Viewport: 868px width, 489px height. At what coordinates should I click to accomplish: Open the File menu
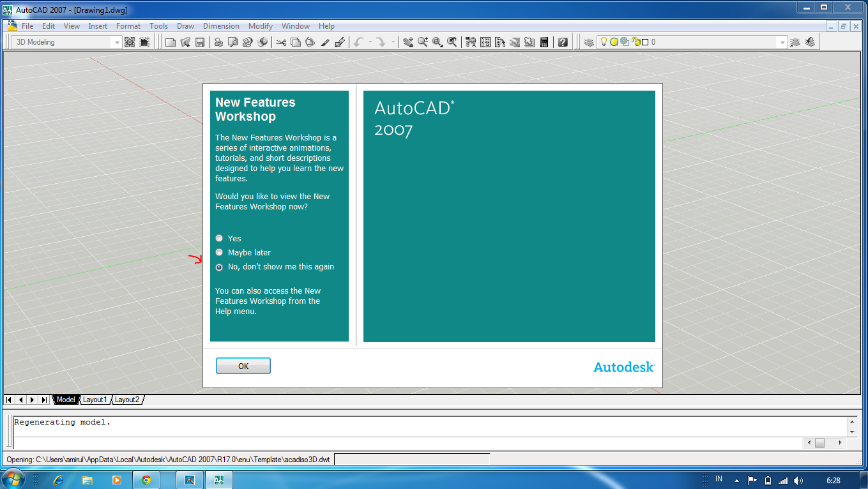click(x=27, y=26)
